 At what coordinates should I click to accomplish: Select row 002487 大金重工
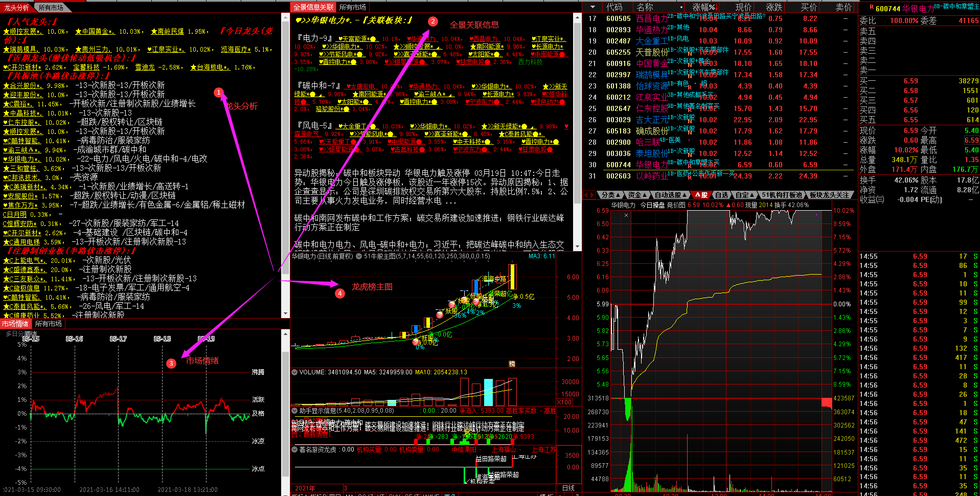point(720,41)
